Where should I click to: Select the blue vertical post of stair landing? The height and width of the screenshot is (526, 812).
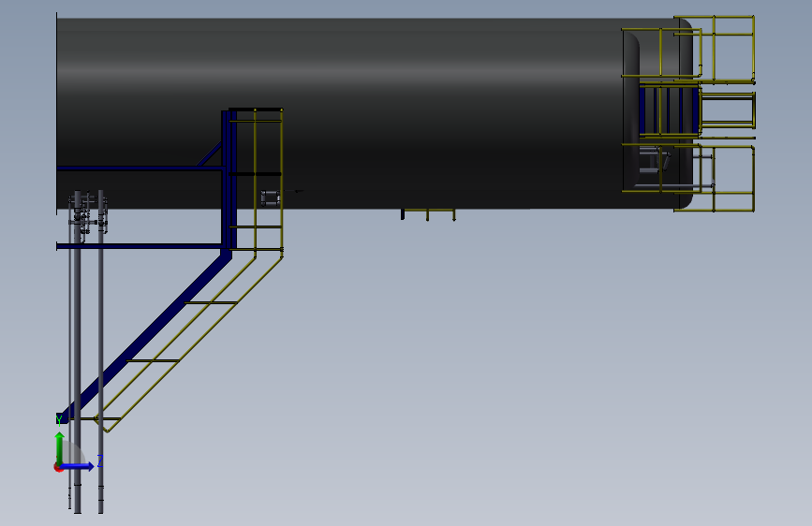tap(229, 182)
